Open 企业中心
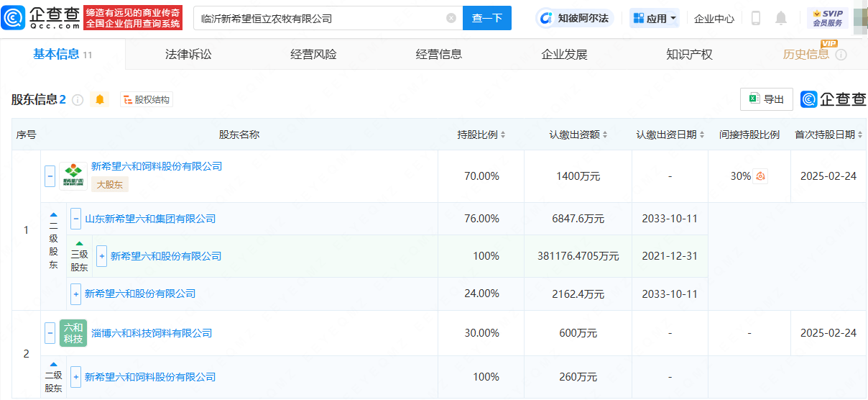Viewport: 868px width, 400px height. (x=714, y=19)
